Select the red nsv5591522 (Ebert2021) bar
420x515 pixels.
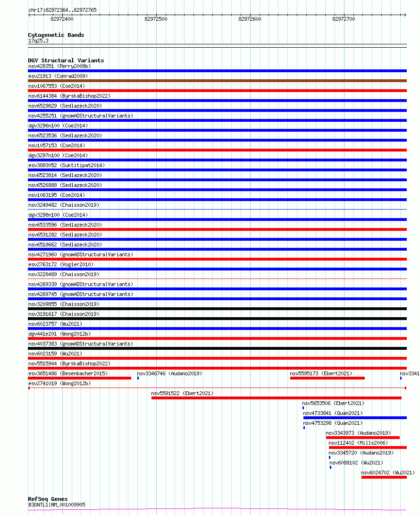277,398
